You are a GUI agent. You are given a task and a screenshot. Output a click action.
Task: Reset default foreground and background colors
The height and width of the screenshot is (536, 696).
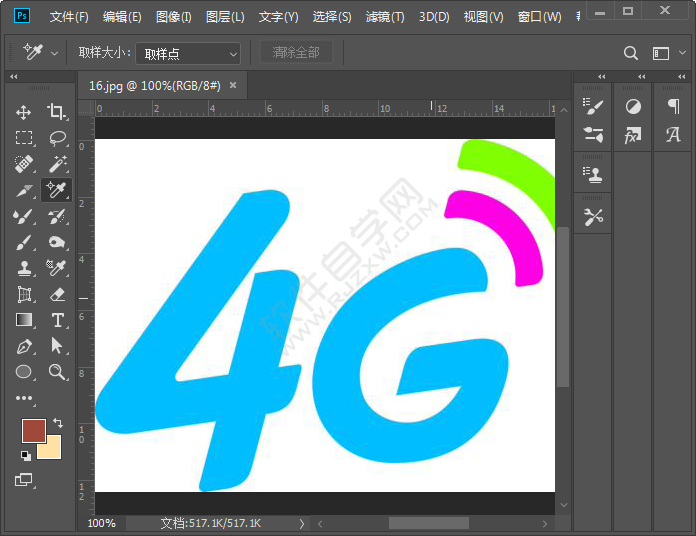click(26, 456)
